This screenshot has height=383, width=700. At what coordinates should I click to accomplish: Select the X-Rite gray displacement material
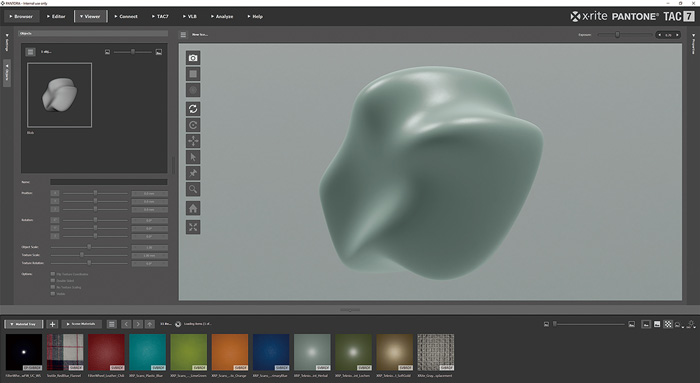[x=436, y=352]
